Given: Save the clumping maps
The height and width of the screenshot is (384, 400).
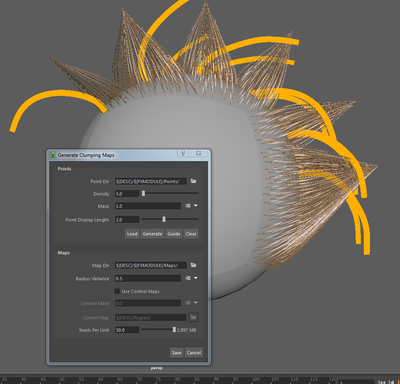Looking at the screenshot, I should [x=177, y=353].
